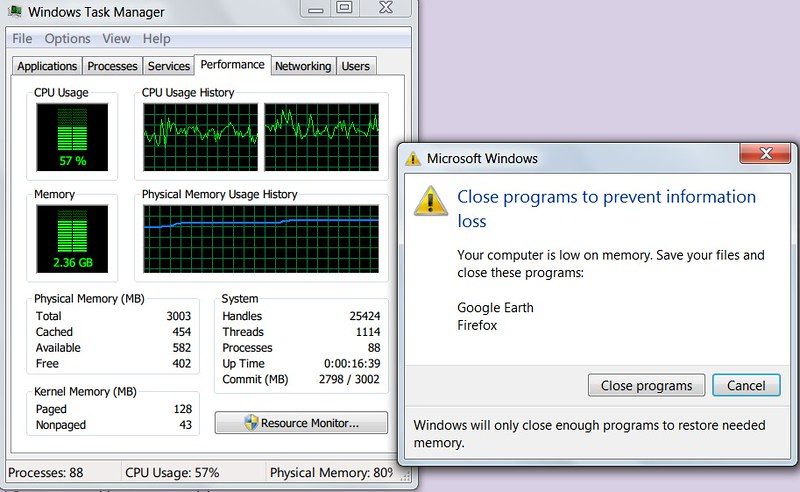Screen dimensions: 800x492
Task: Click the Total physical memory value 3003
Action: [179, 316]
